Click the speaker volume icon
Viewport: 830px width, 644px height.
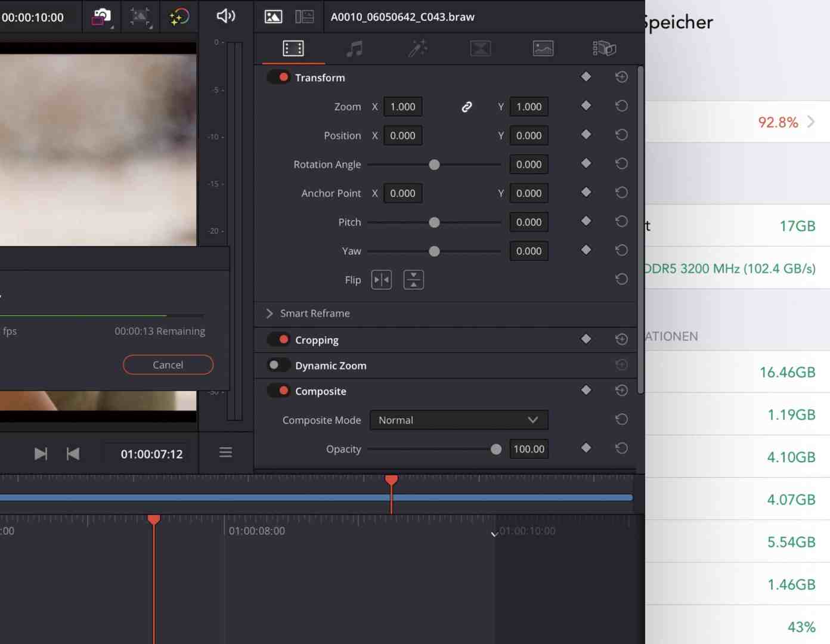point(225,16)
